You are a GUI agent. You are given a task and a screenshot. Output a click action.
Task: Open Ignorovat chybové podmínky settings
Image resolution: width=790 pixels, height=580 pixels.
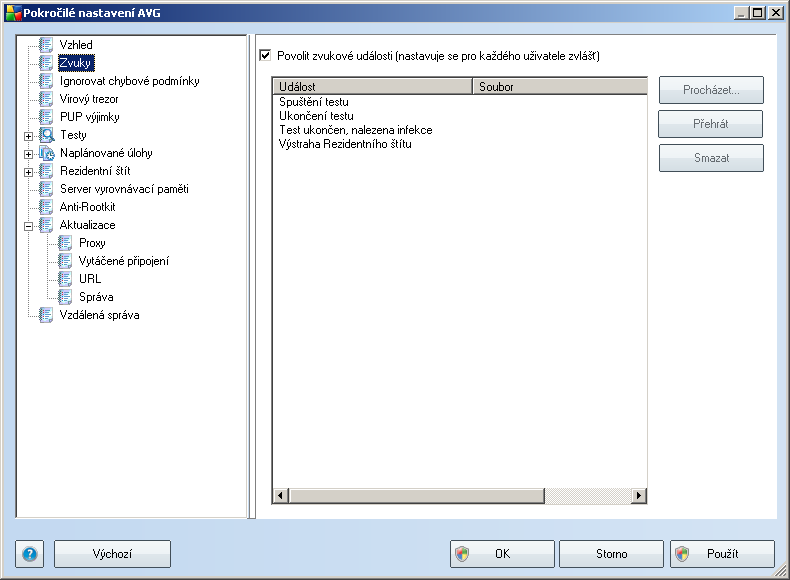pos(129,81)
